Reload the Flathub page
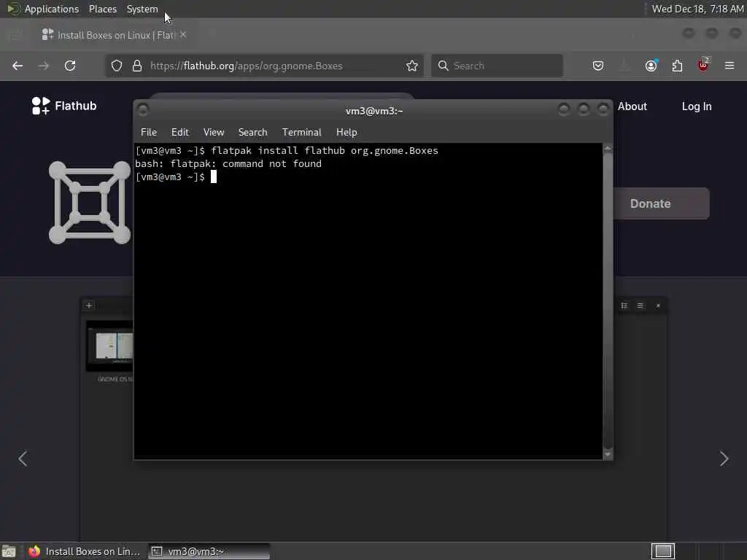Screen dimensions: 747x560 click(x=70, y=66)
